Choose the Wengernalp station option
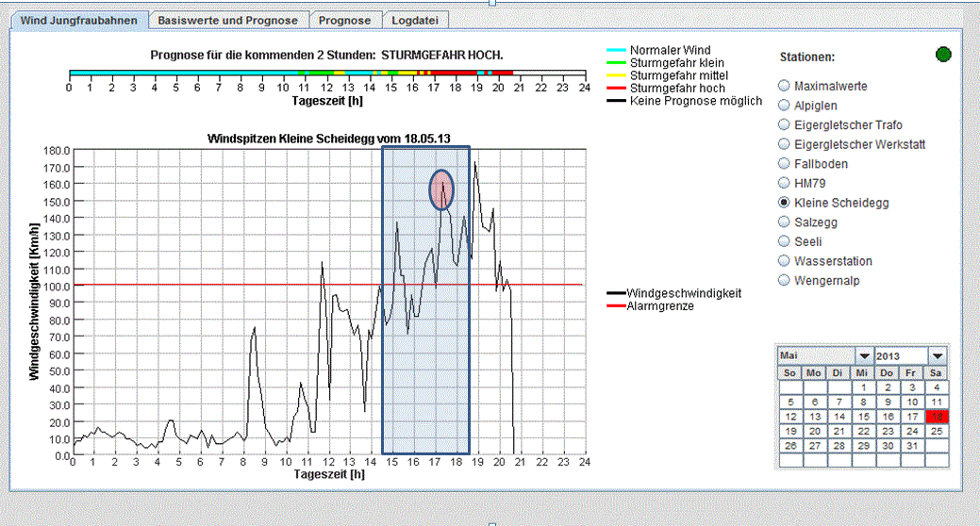The image size is (980, 526). [784, 281]
